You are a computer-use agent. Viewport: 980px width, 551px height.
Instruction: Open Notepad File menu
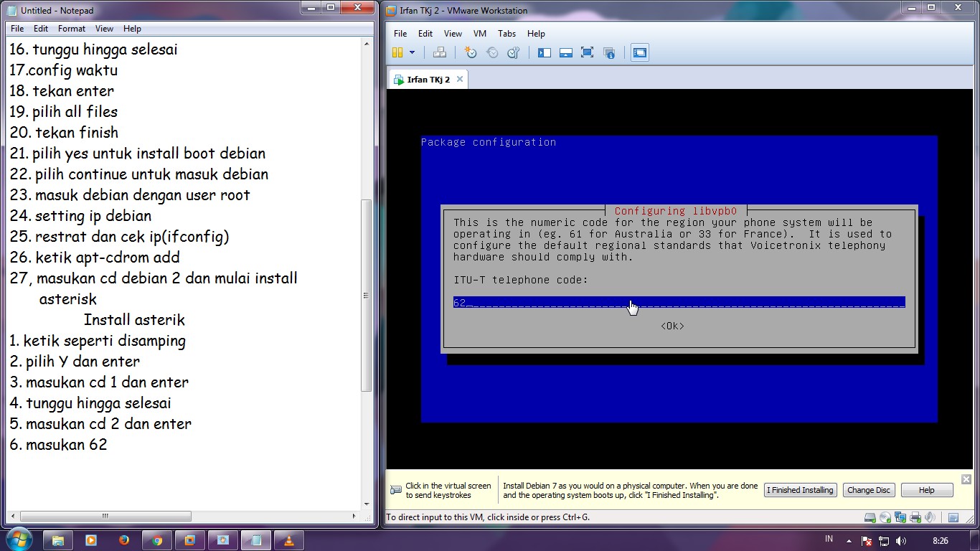(17, 29)
